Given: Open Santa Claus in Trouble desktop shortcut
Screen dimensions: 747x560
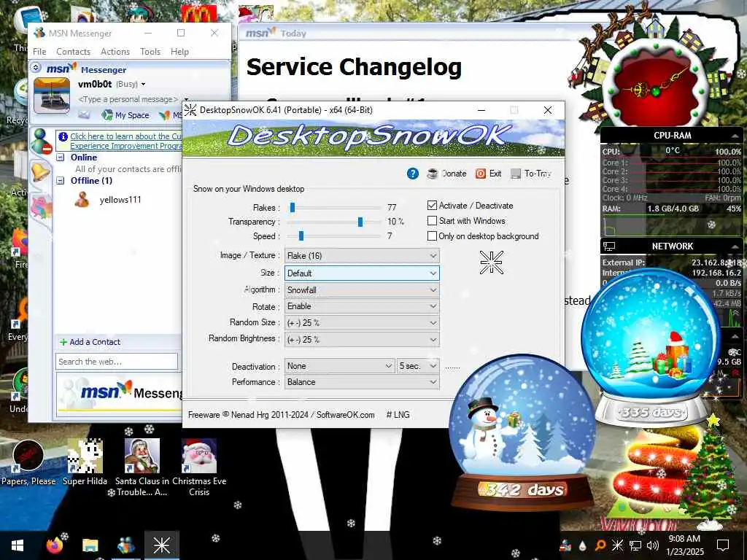Looking at the screenshot, I should (142, 467).
